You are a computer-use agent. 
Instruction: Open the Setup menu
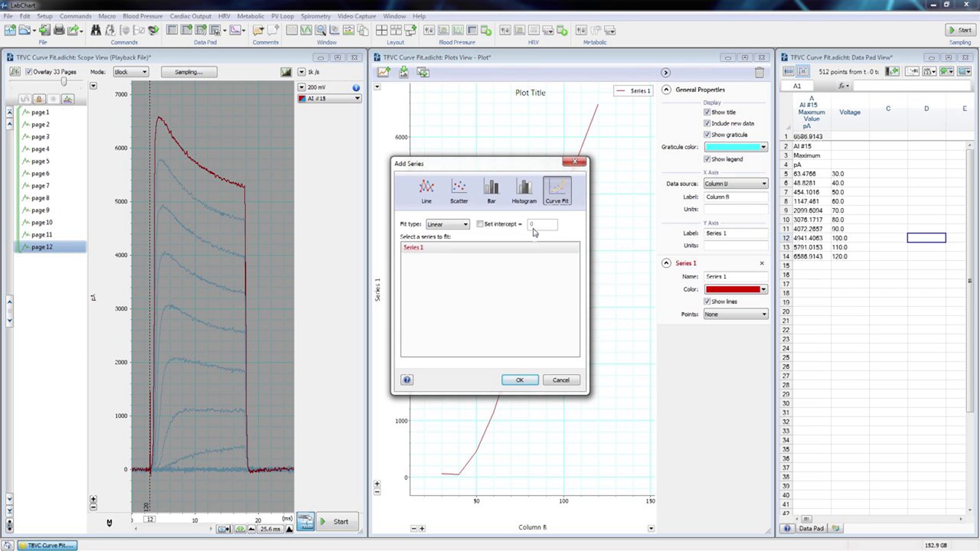(x=45, y=16)
